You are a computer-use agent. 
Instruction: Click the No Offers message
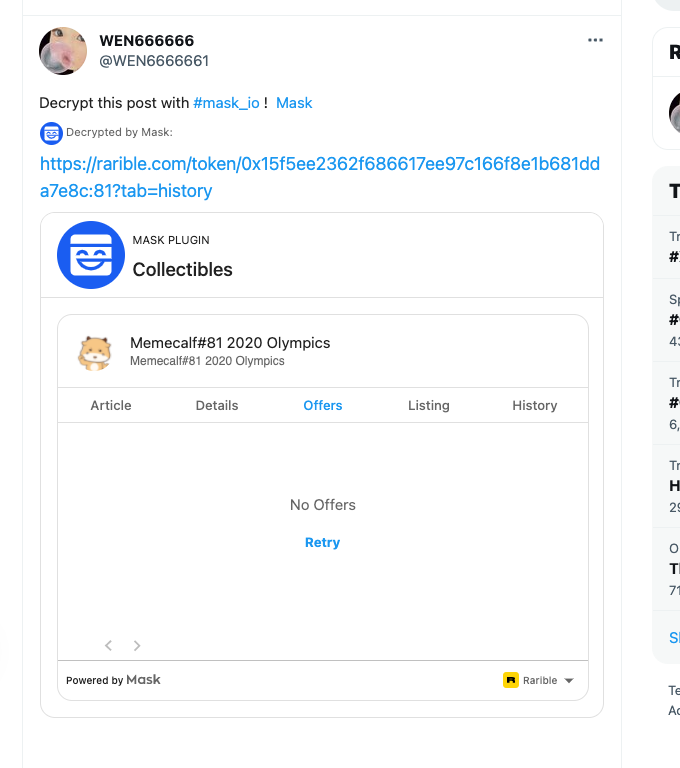click(323, 505)
